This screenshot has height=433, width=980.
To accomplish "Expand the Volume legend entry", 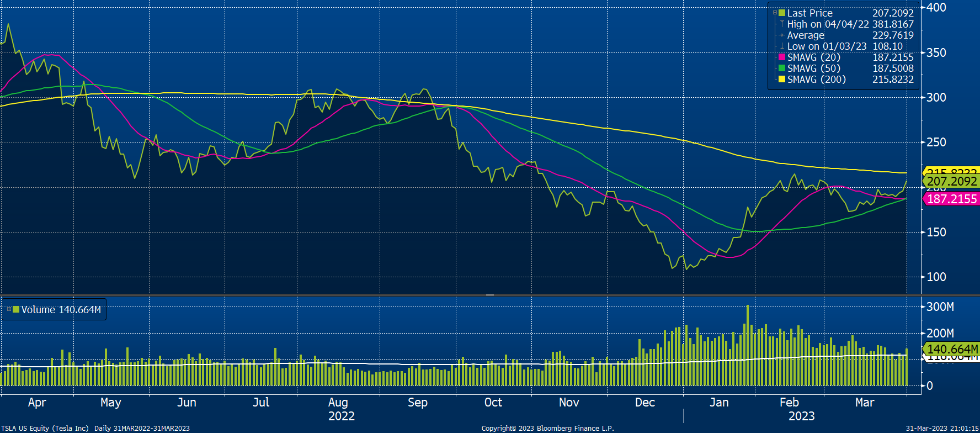I will [9, 309].
